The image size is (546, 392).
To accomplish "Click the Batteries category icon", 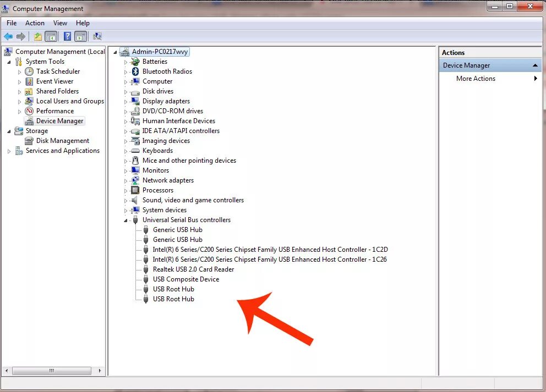I will [135, 62].
